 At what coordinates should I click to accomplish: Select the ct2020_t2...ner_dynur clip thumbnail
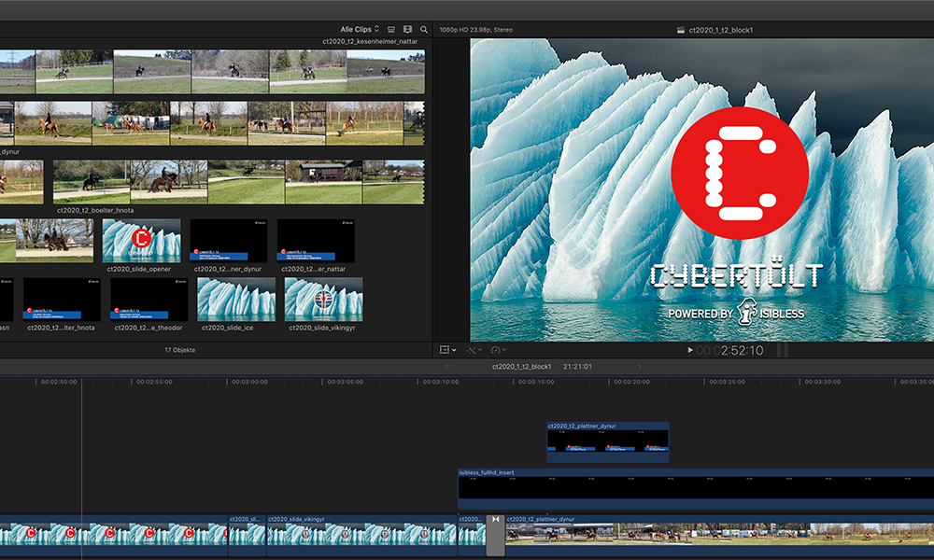[x=229, y=241]
